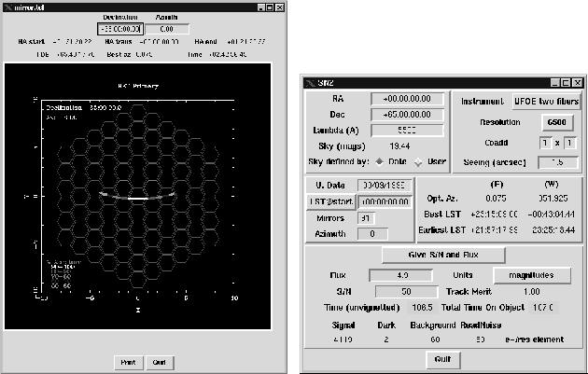Open the Instrument menu showing UFOE two fibers
This screenshot has height=374, width=588.
tap(546, 102)
